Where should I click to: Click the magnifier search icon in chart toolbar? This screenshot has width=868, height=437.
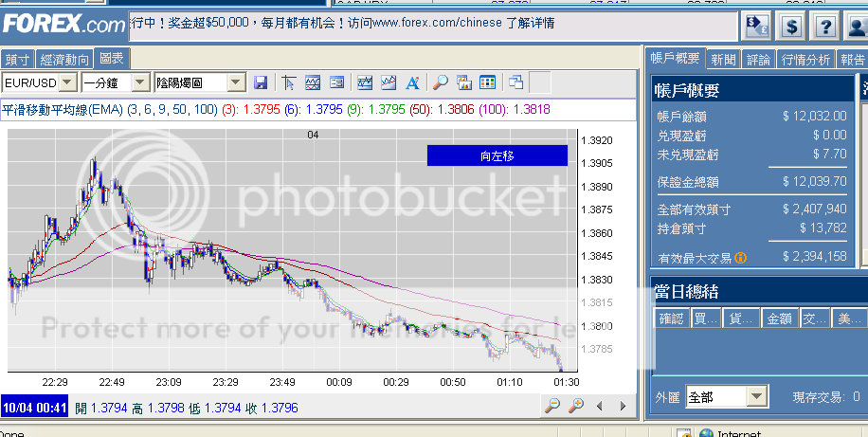[x=441, y=83]
